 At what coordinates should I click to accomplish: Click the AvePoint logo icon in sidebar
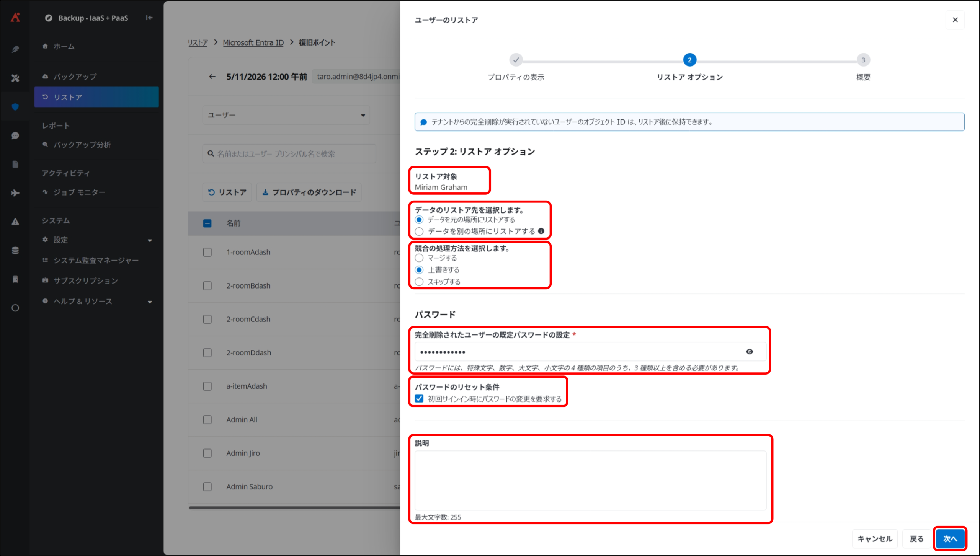coord(15,17)
